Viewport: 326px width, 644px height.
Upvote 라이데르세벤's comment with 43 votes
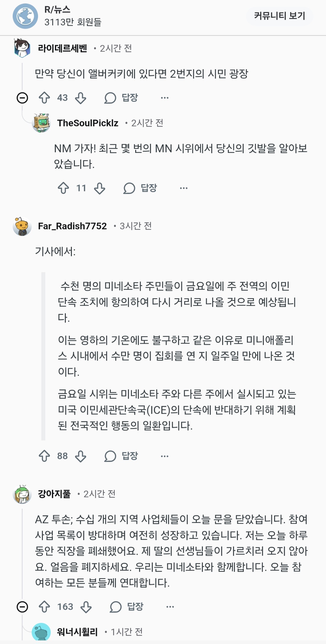point(44,98)
